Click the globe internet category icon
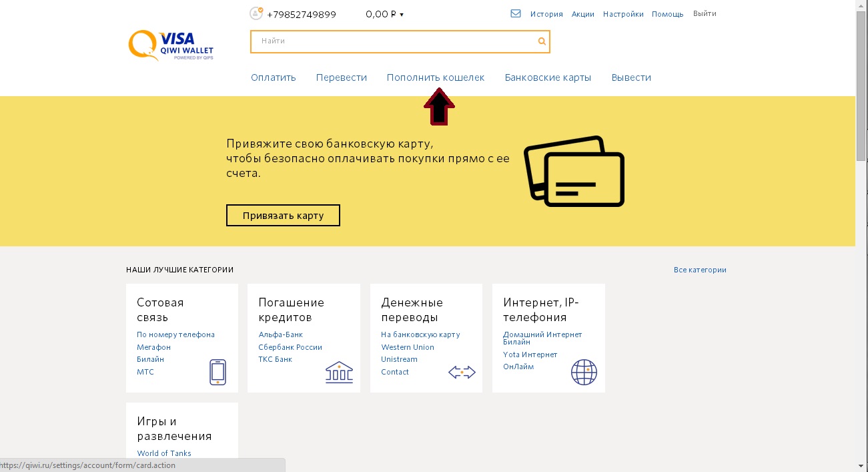The image size is (868, 472). [584, 372]
